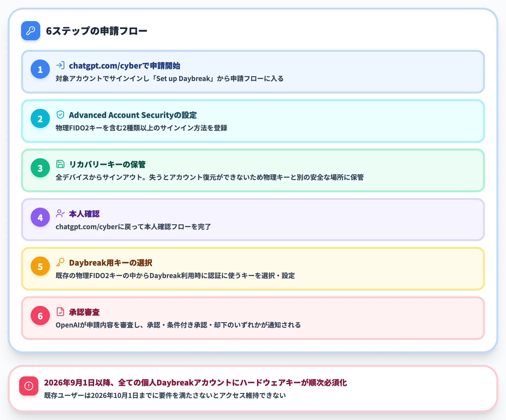Screen dimensions: 506x420
Task: Click the text 物理FIDO2キーを含む2種類以上のサインイン方法を登録
Action: click(141, 128)
